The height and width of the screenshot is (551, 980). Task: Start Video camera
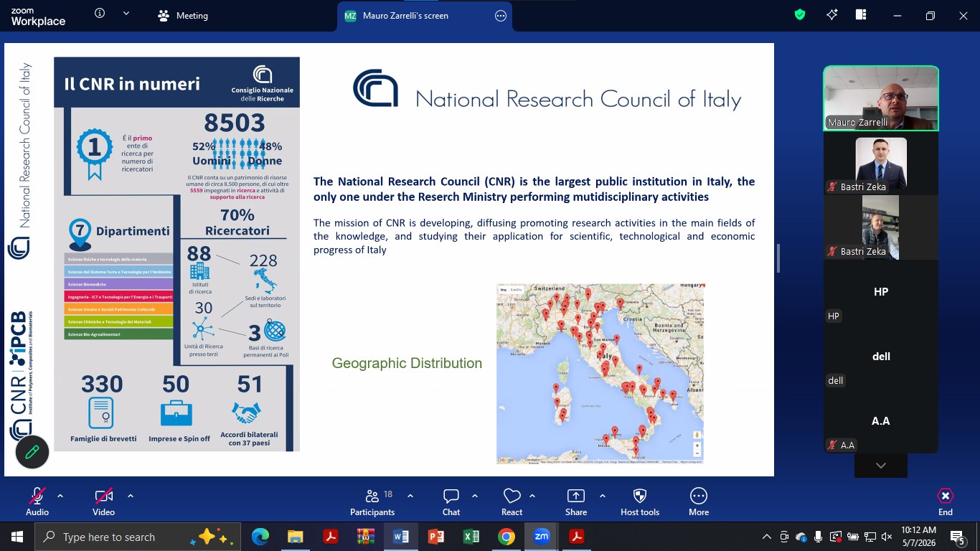tap(104, 501)
